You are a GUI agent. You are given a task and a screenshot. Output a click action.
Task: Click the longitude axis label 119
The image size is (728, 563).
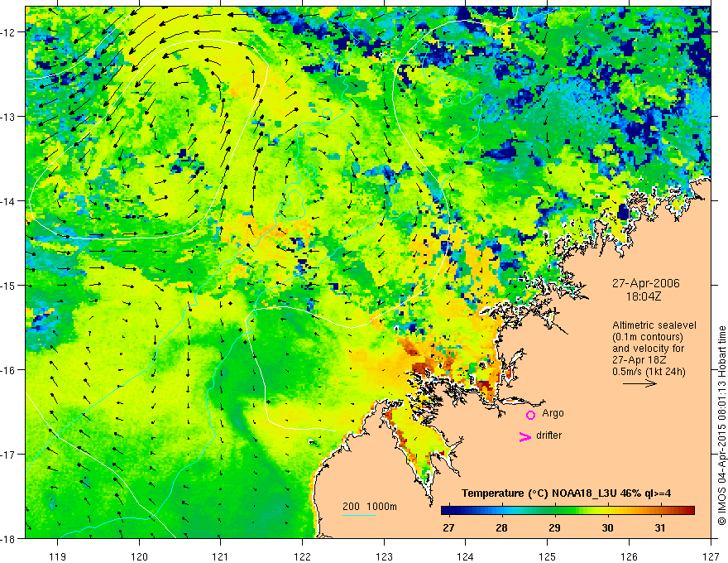click(58, 556)
